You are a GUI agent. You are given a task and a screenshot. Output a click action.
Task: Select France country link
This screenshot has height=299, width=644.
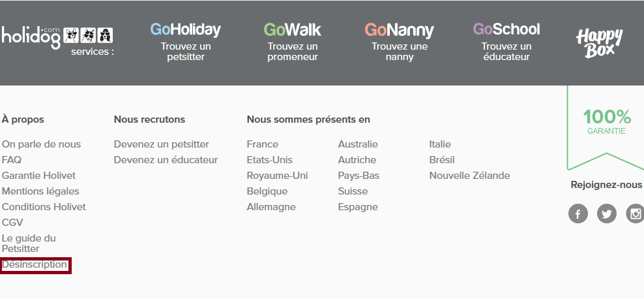coord(262,144)
